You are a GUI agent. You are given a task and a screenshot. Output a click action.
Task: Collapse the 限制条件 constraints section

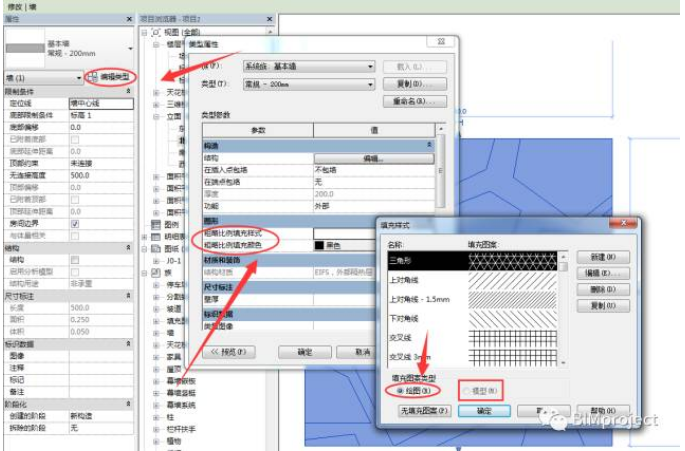[128, 91]
